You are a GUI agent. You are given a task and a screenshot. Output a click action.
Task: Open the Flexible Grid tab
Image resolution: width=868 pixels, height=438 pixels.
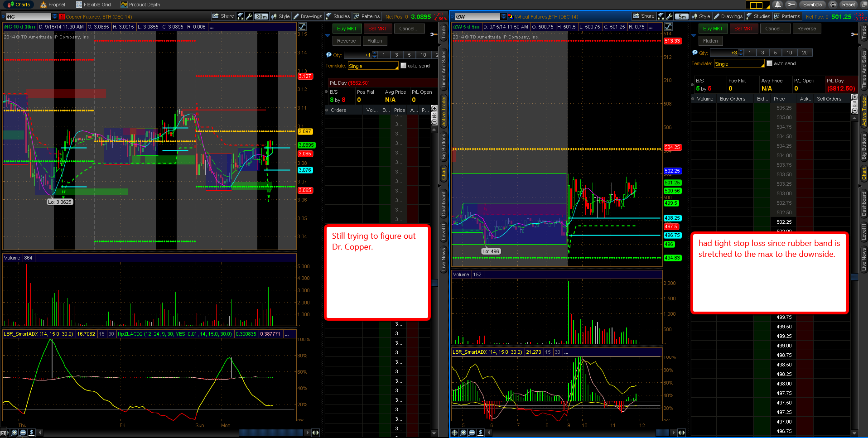93,5
